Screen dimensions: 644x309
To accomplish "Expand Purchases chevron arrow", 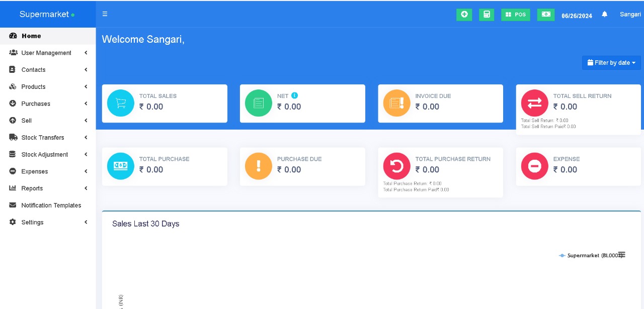I will coord(86,104).
